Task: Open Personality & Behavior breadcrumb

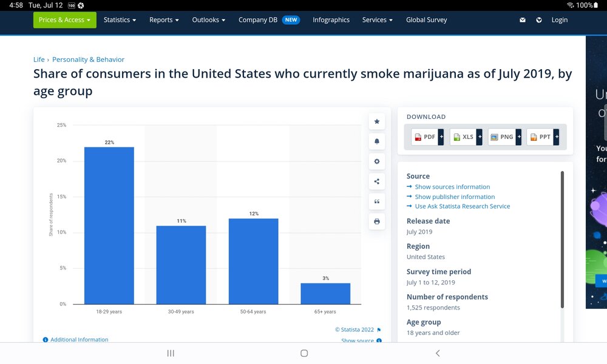Action: pyautogui.click(x=88, y=59)
